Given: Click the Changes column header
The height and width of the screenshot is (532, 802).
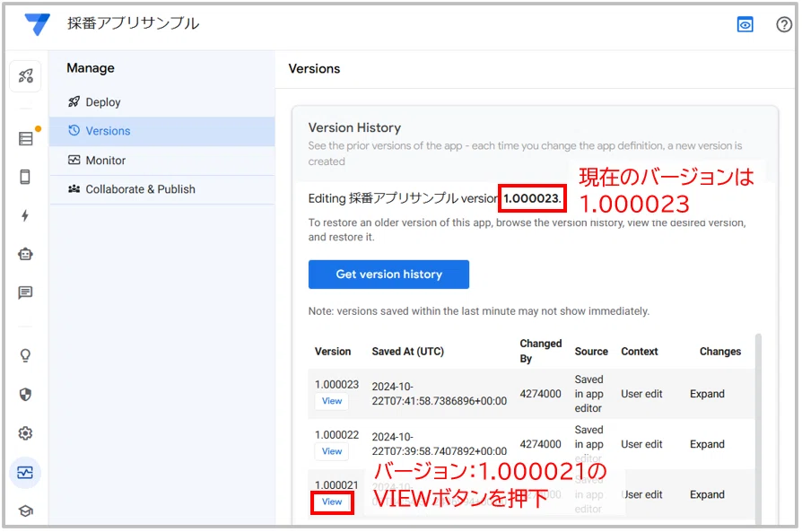Looking at the screenshot, I should [720, 352].
